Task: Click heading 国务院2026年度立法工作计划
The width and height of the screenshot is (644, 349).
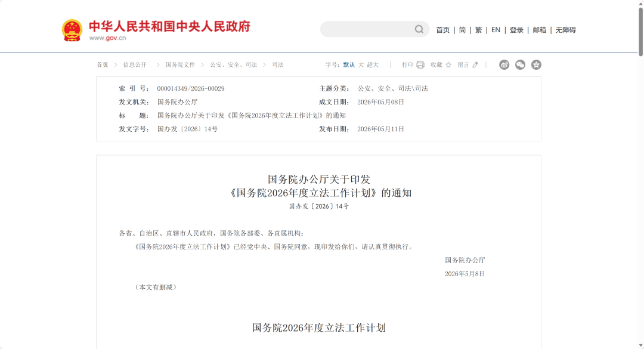Action: click(318, 328)
